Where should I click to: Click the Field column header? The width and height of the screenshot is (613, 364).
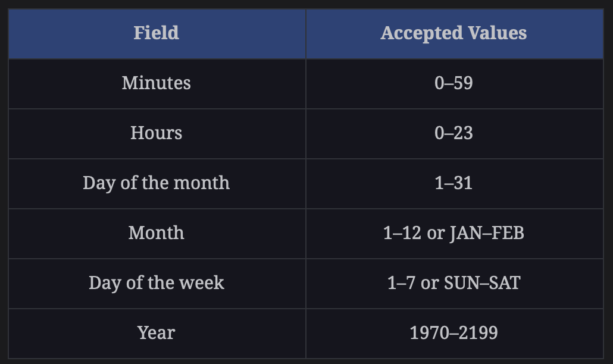[157, 33]
